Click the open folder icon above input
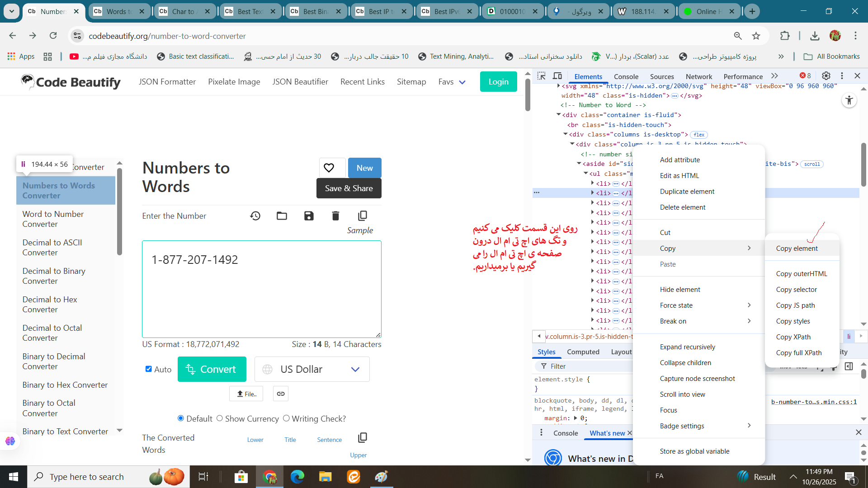Viewport: 868px width, 488px height. coord(282,216)
